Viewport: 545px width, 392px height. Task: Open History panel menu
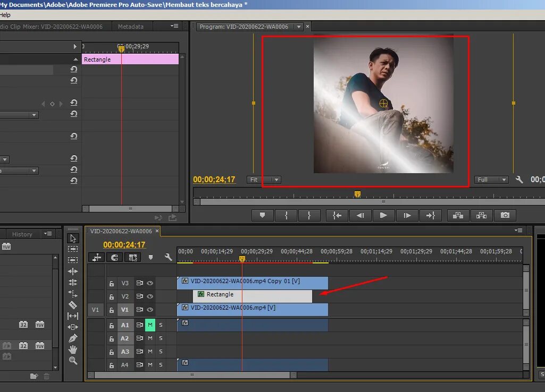pos(48,234)
